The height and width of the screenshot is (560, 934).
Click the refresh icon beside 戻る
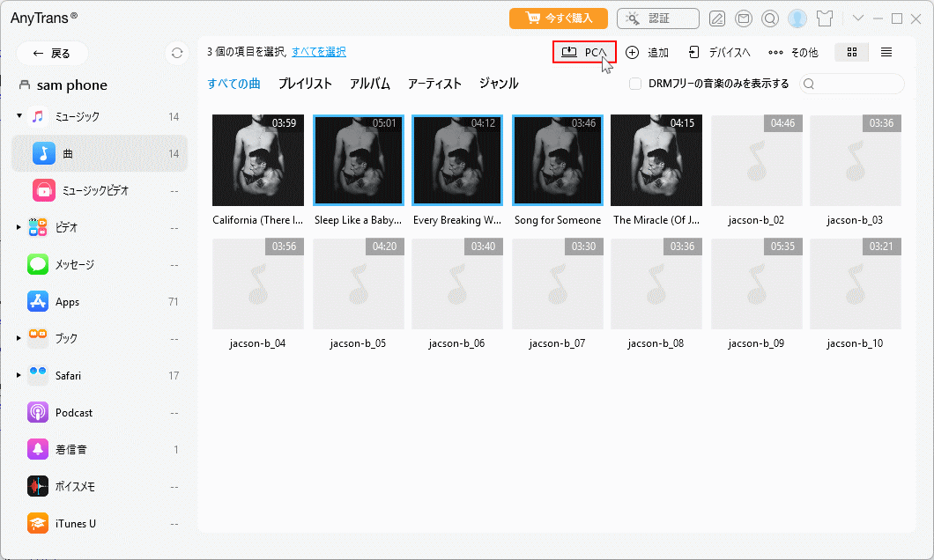pyautogui.click(x=177, y=53)
